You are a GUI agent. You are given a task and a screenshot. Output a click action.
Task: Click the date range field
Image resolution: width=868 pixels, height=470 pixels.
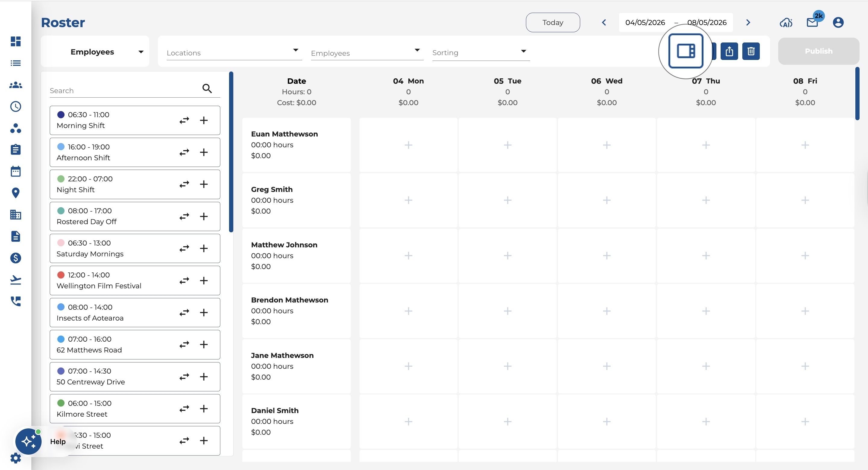coord(676,23)
